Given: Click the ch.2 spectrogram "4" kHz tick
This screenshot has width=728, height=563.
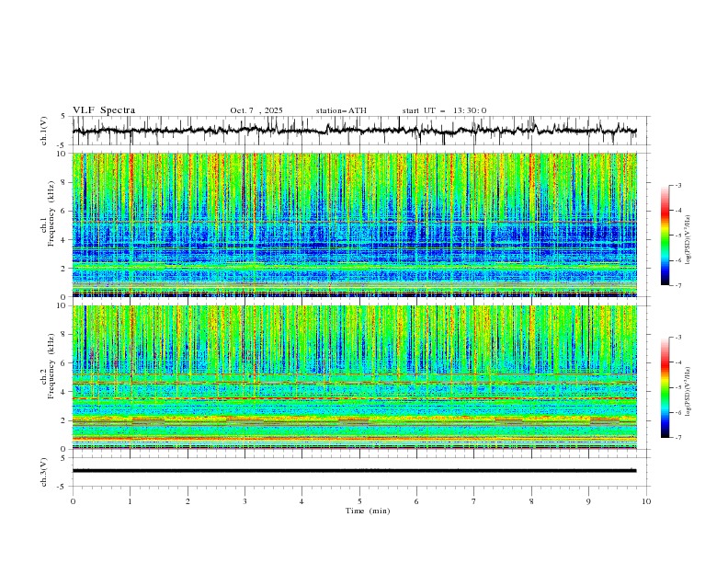Looking at the screenshot, I should tap(64, 392).
